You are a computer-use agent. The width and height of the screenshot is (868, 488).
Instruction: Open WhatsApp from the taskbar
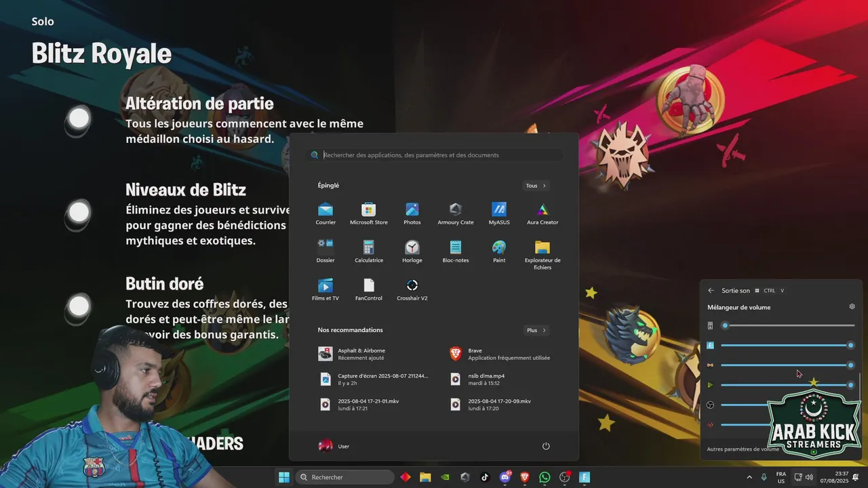(545, 477)
